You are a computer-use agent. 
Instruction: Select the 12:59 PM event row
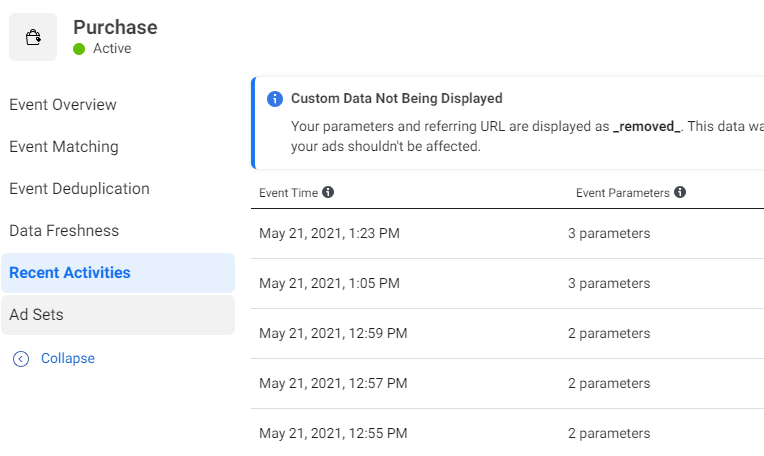(x=333, y=334)
